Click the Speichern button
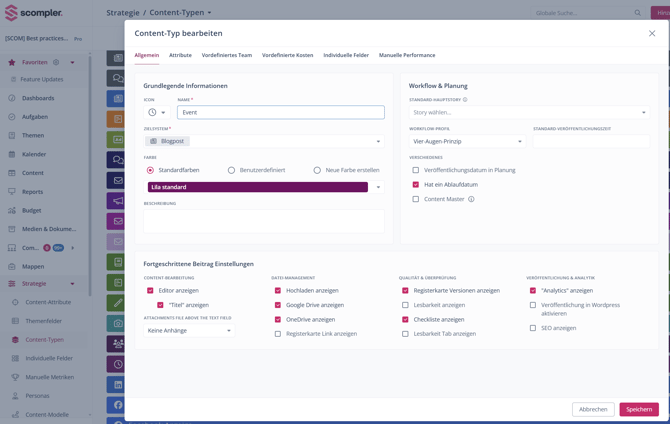 click(638, 409)
